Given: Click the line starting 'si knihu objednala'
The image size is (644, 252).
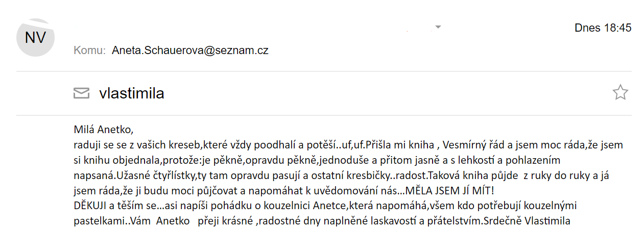Looking at the screenshot, I should [x=317, y=160].
